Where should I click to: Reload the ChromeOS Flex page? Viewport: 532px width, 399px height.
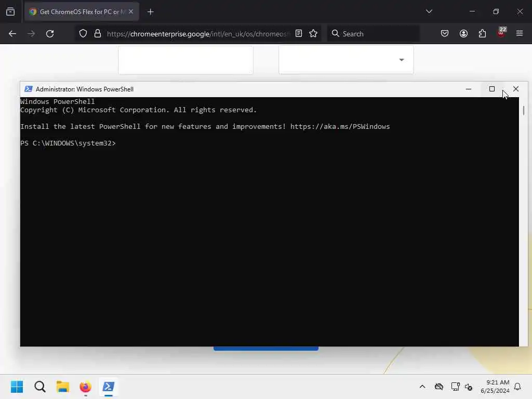(50, 34)
